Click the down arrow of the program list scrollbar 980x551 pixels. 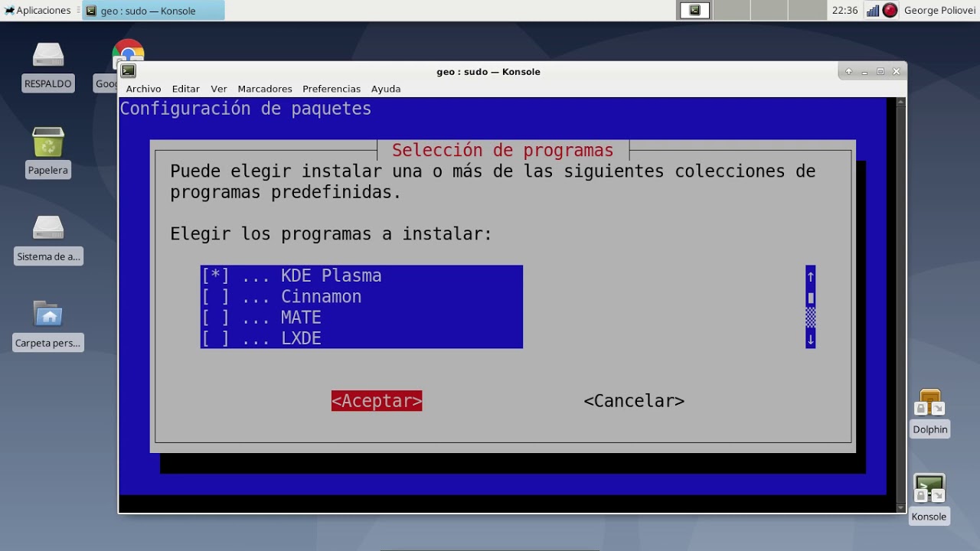[x=811, y=337]
